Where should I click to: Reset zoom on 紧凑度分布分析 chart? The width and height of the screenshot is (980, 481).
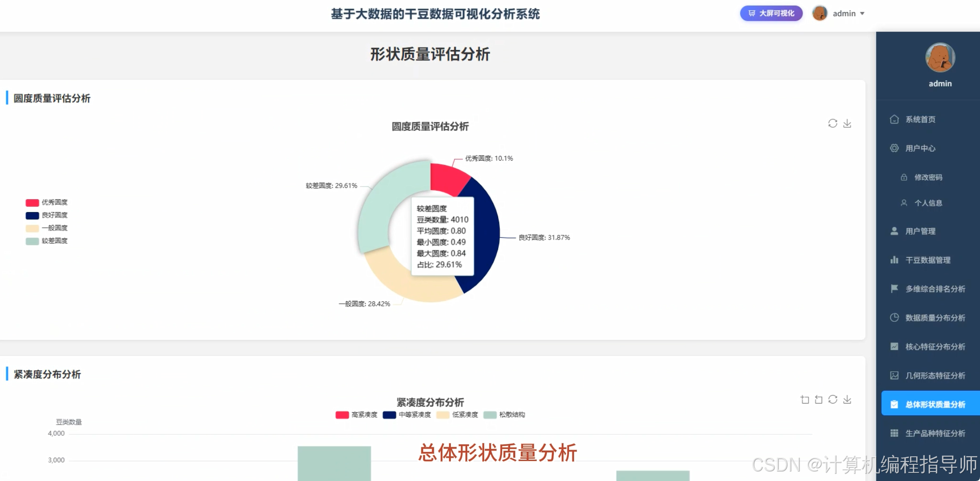tap(819, 399)
